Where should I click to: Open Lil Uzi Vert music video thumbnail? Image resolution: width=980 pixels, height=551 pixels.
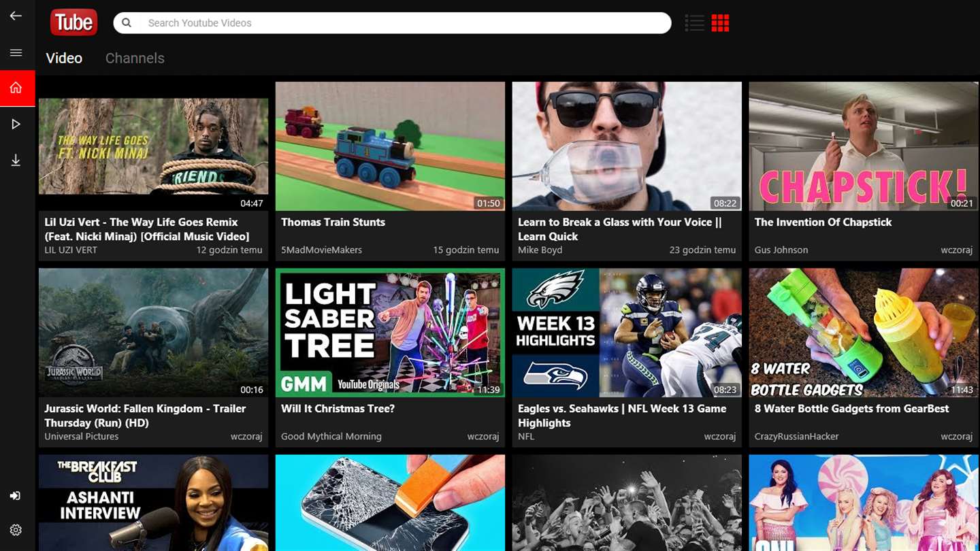153,146
